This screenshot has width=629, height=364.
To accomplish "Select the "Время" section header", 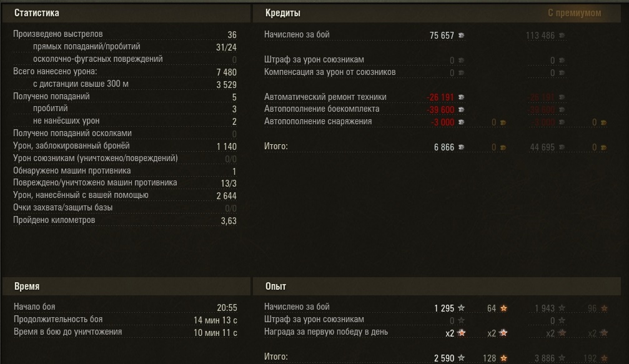I will (27, 286).
